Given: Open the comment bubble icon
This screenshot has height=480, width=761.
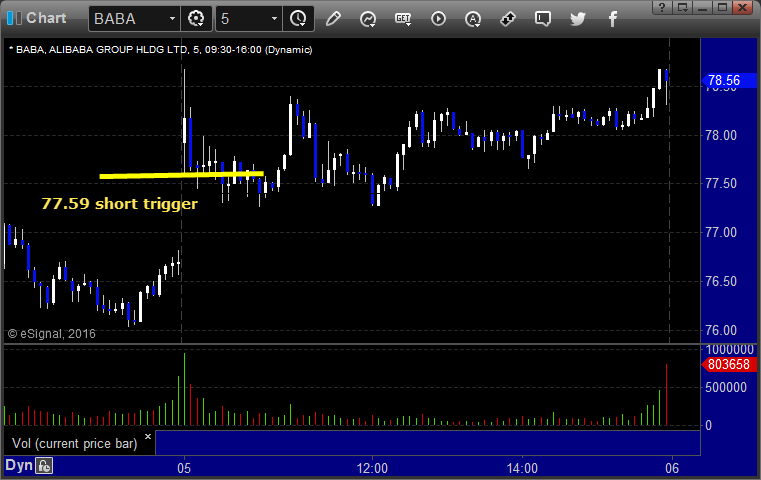Looking at the screenshot, I should coord(543,19).
